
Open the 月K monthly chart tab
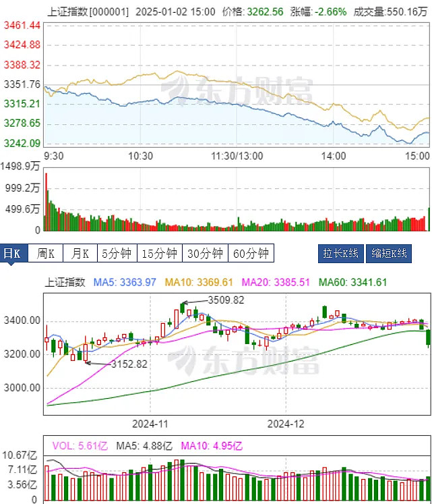pyautogui.click(x=80, y=254)
